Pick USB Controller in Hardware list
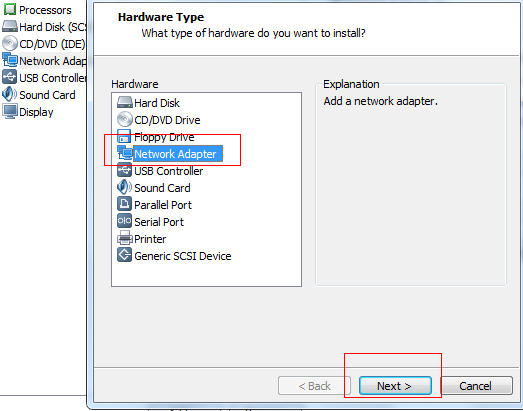The width and height of the screenshot is (523, 411). point(168,171)
